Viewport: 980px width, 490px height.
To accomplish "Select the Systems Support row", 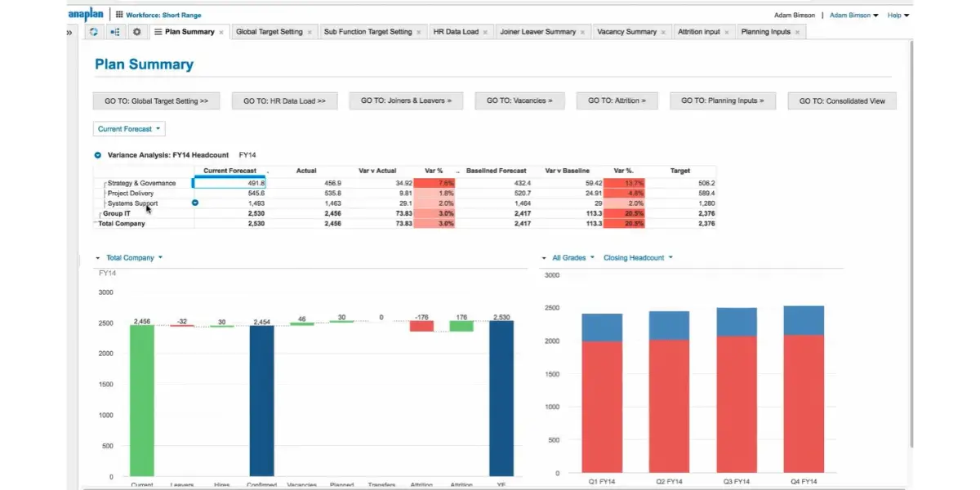I will [404, 203].
